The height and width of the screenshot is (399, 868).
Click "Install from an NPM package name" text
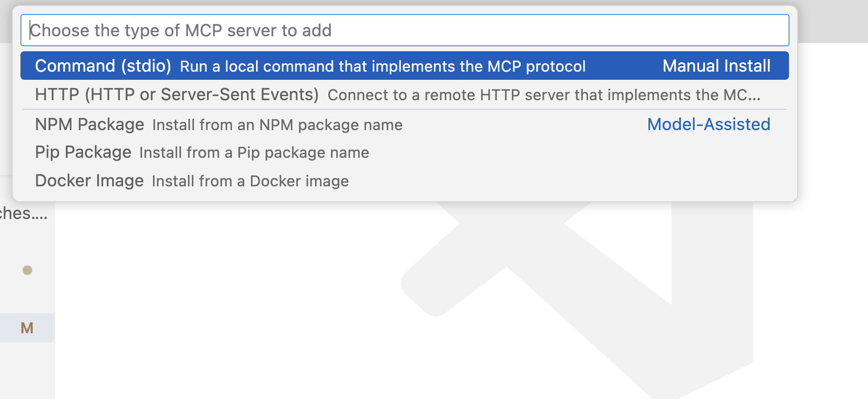click(277, 125)
